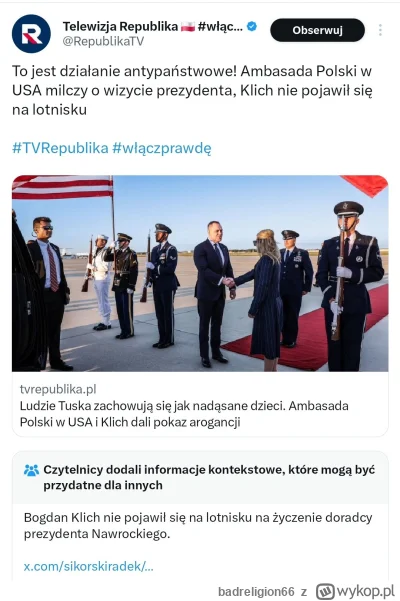This screenshot has height=601, width=400.
Task: Open the Telewizja Republika profile avatar
Action: pyautogui.click(x=31, y=33)
